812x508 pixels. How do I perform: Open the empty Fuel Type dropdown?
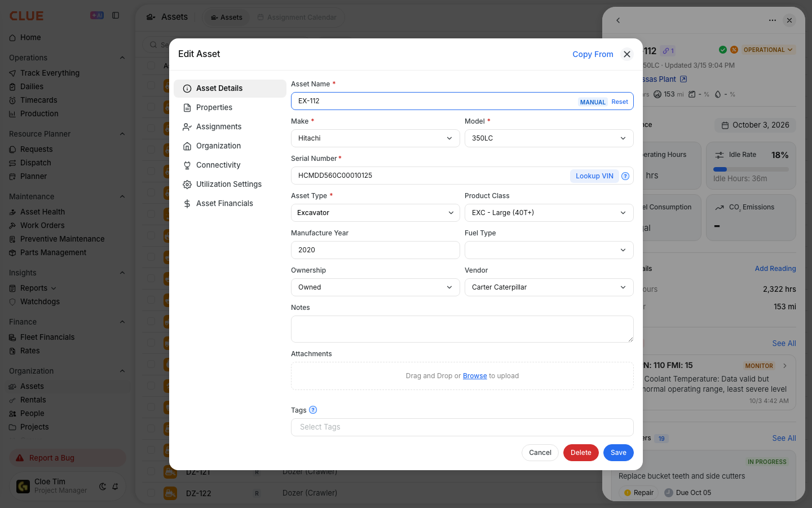pyautogui.click(x=549, y=250)
